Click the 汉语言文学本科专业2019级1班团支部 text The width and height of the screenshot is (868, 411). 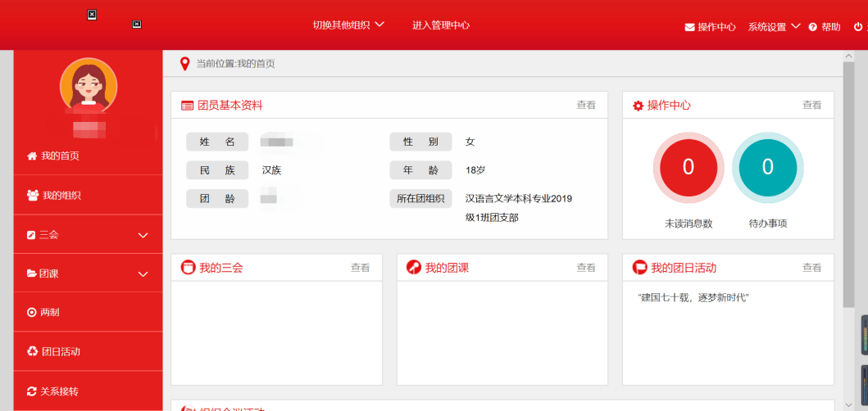coord(519,208)
